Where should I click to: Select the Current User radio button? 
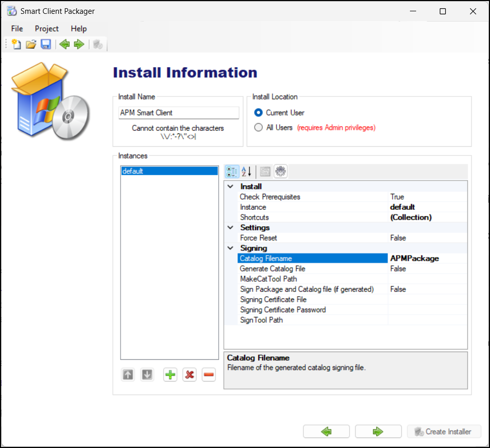click(x=259, y=113)
